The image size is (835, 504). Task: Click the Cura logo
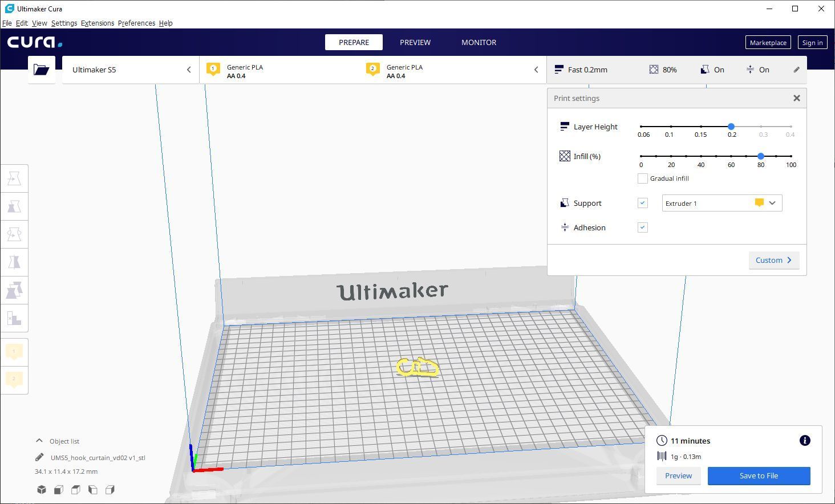point(35,42)
